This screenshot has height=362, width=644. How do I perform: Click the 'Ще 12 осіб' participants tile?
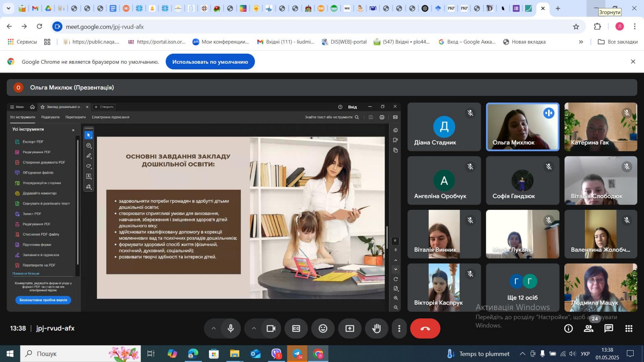(x=522, y=288)
